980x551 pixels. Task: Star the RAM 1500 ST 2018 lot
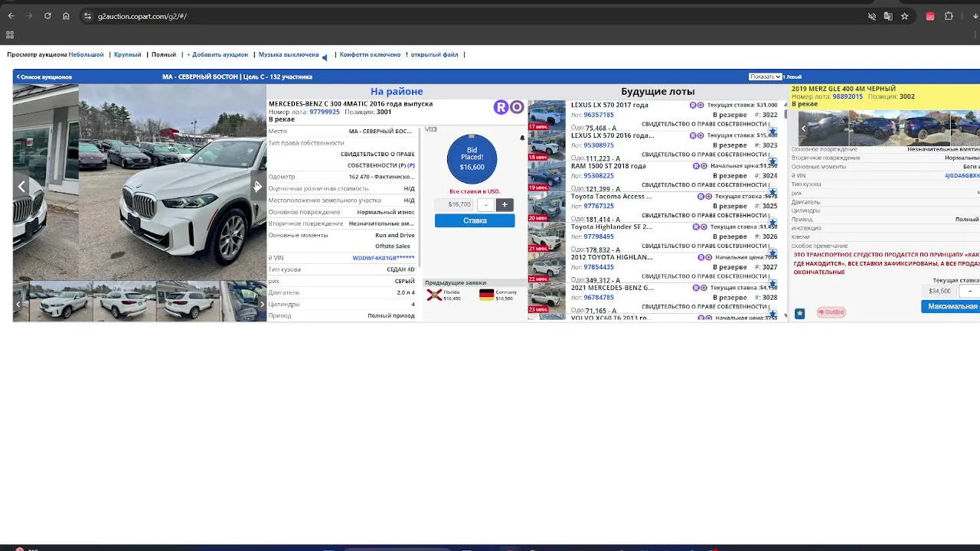(773, 192)
